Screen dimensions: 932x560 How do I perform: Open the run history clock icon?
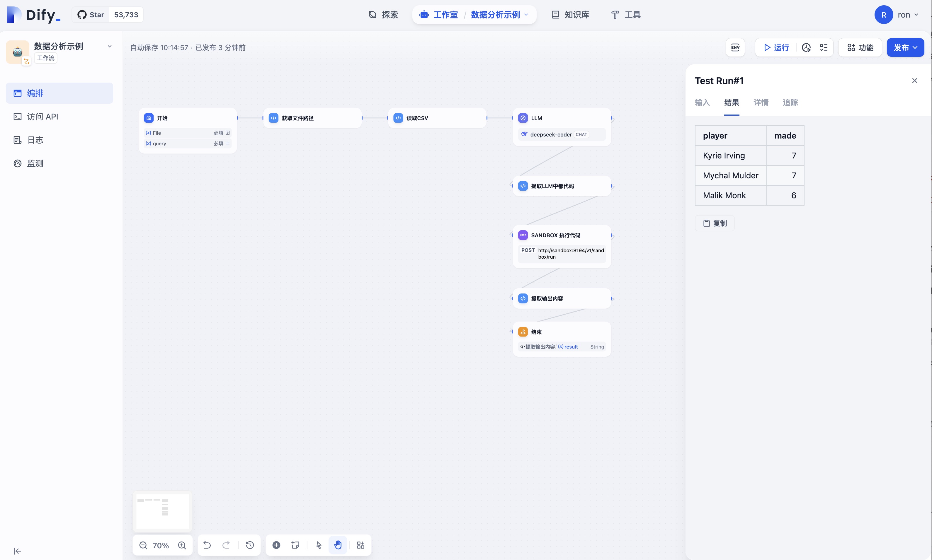pos(806,47)
